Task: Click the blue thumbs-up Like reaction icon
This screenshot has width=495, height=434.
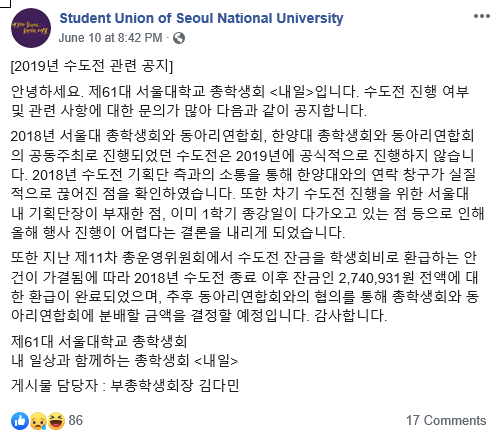Action: (20, 421)
